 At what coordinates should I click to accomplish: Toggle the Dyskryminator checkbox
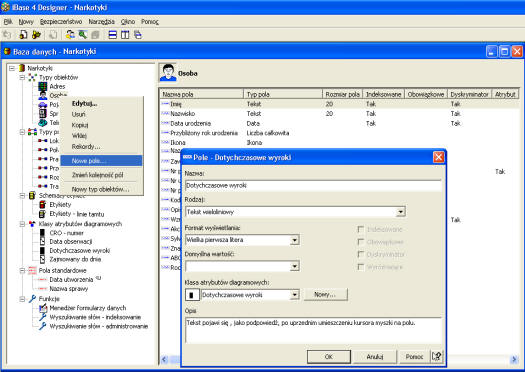tap(361, 254)
